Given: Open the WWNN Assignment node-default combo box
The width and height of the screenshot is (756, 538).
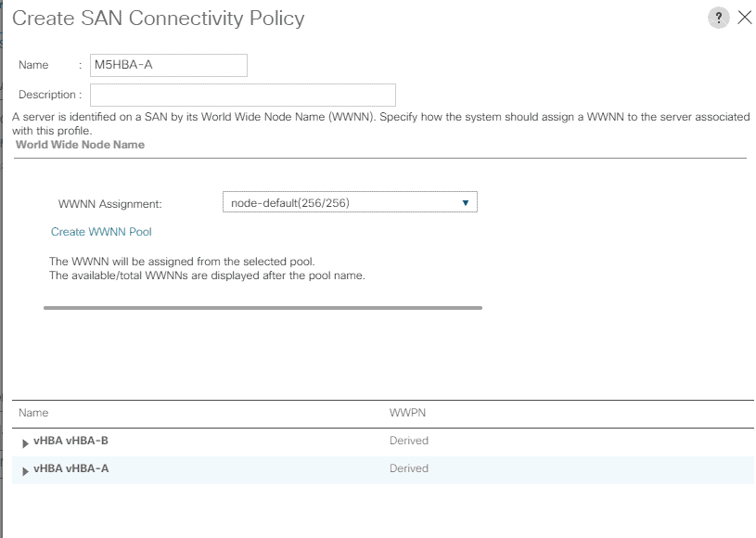Looking at the screenshot, I should (350, 202).
